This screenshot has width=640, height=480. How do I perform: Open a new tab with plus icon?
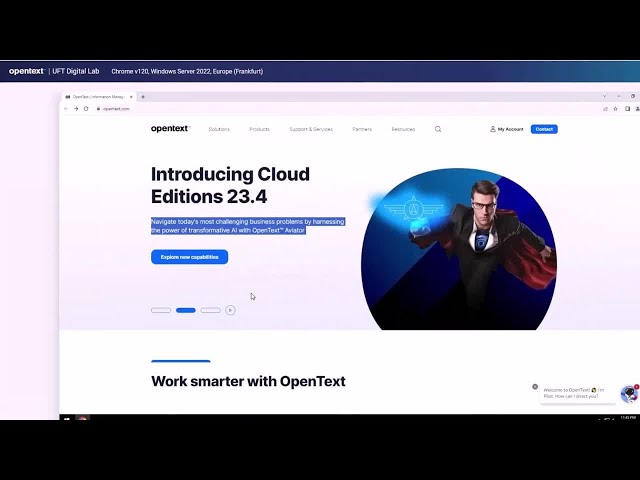[x=143, y=97]
